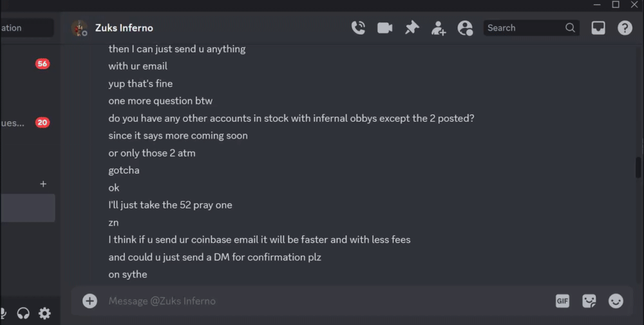The height and width of the screenshot is (325, 644).
Task: Open the sticker picker
Action: pyautogui.click(x=589, y=301)
